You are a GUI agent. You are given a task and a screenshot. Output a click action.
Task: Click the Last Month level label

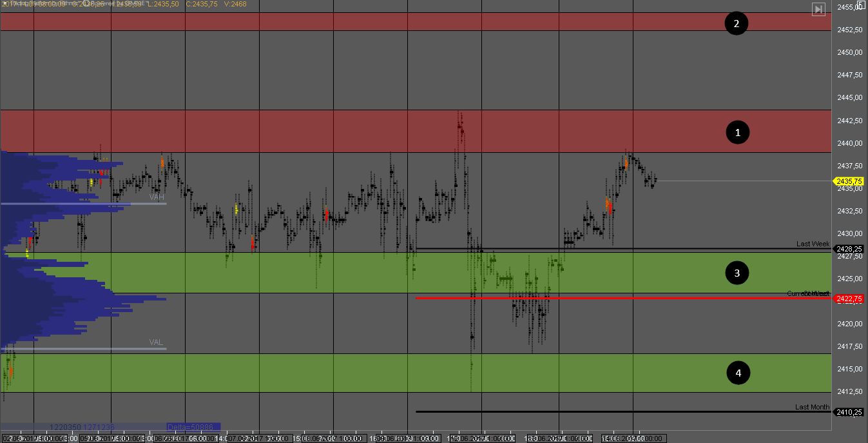tap(812, 407)
